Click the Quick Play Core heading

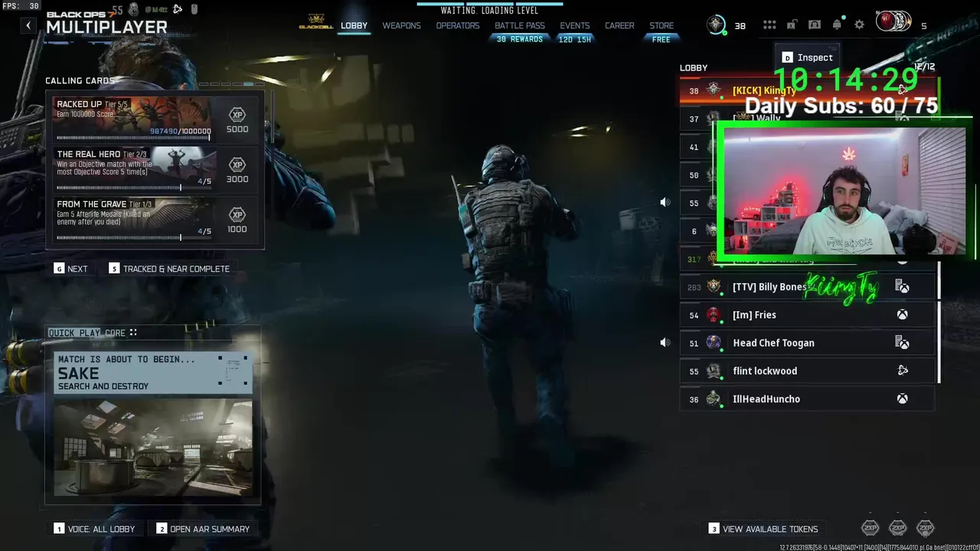pyautogui.click(x=87, y=333)
